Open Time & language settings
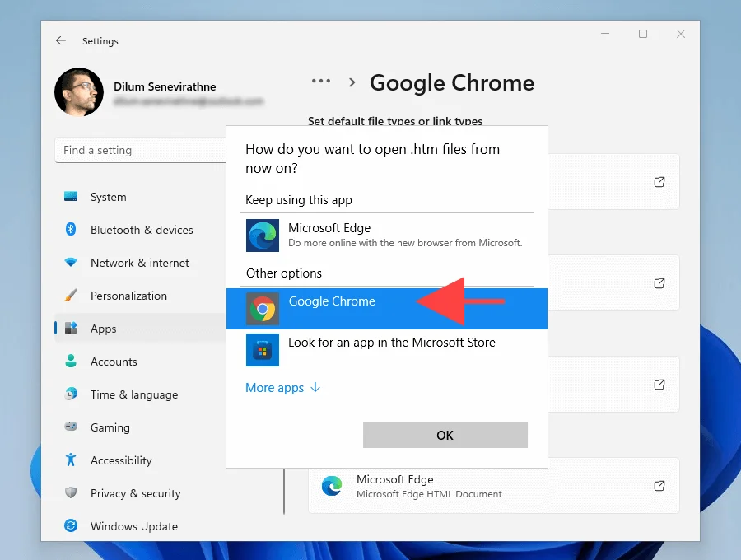The width and height of the screenshot is (741, 560). pos(133,394)
